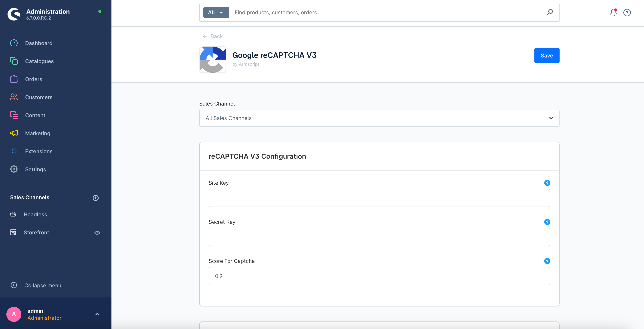Screen dimensions: 644x329
Task: Open the All search filter dropdown
Action: point(216,12)
